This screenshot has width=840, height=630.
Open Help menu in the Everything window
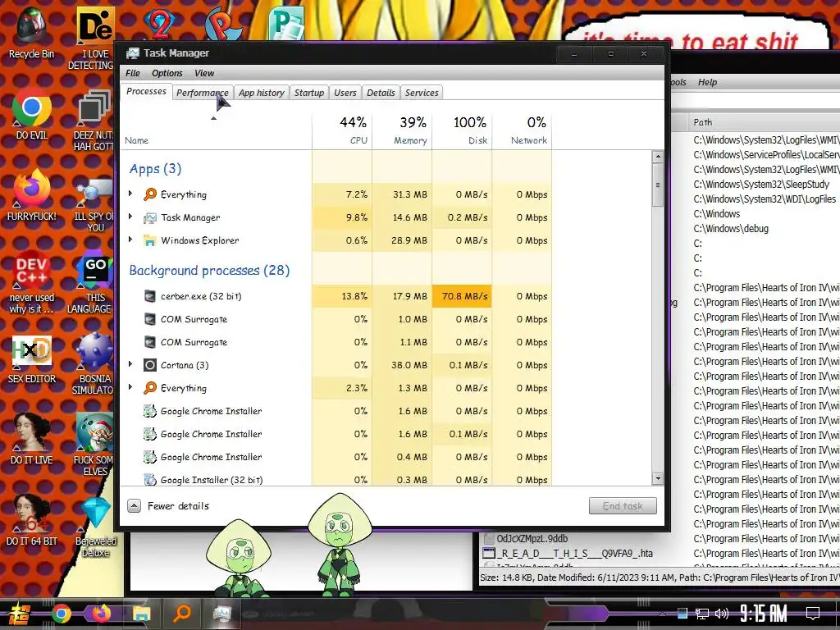pyautogui.click(x=707, y=82)
